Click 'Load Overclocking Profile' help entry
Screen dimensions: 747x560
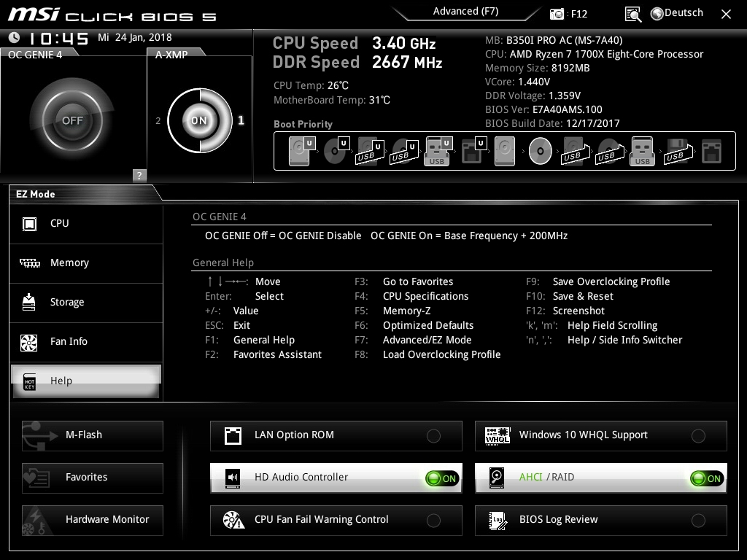click(441, 355)
